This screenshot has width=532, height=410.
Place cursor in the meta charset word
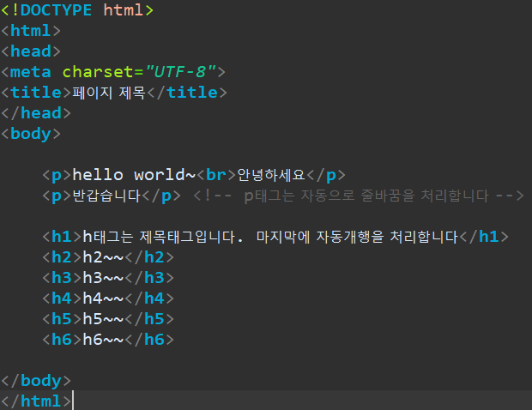pos(98,72)
